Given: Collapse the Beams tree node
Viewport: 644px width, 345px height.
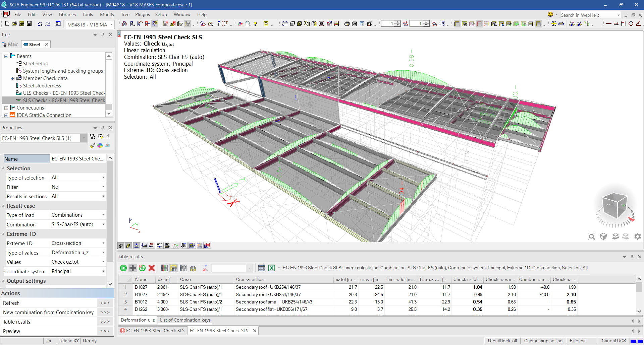Looking at the screenshot, I should [6, 56].
